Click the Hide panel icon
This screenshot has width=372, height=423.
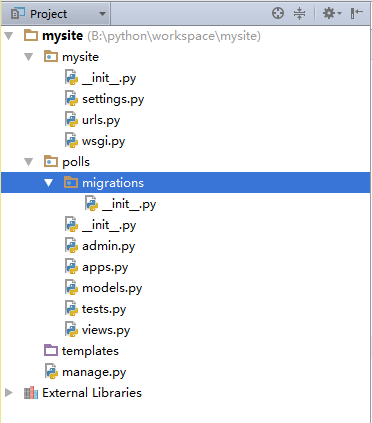point(356,13)
